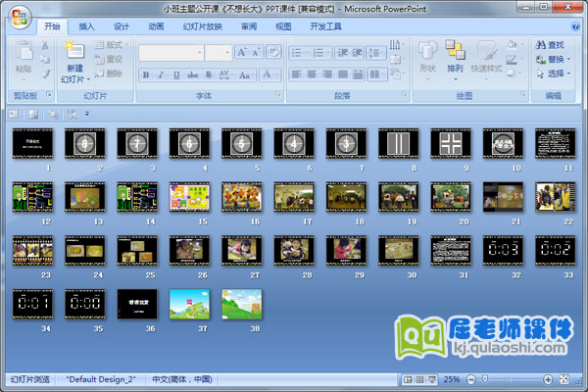Start Slide Show from status bar
Image resolution: width=588 pixels, height=392 pixels.
432,380
